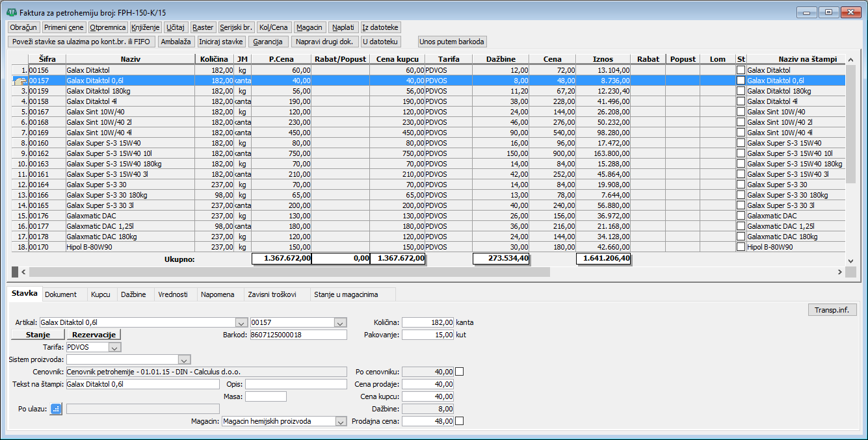
Task: Click the Serijski br. button
Action: coord(236,27)
